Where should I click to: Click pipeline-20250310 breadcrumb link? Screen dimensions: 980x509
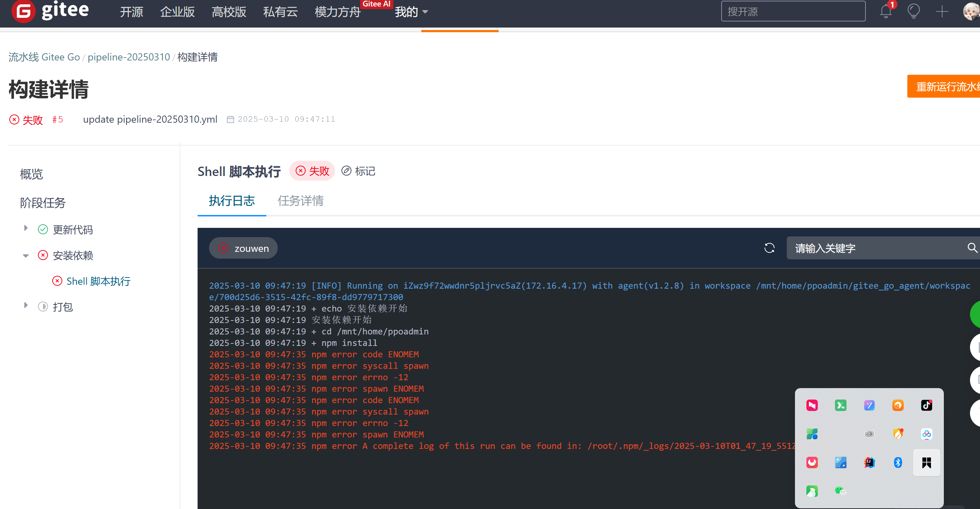[128, 57]
